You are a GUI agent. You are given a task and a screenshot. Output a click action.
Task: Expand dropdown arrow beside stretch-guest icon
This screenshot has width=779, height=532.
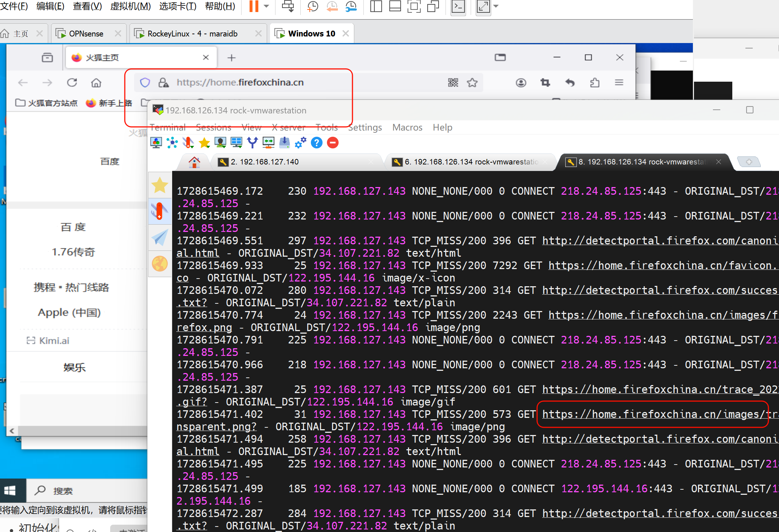pyautogui.click(x=496, y=7)
